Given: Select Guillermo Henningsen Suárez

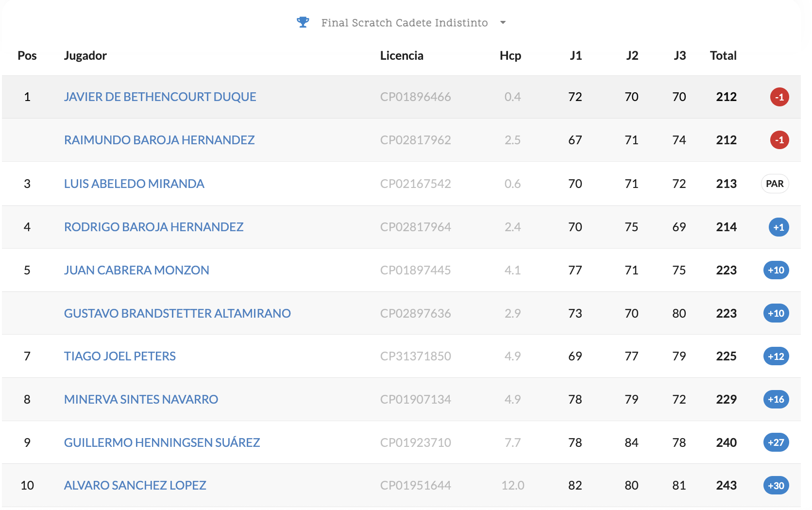Looking at the screenshot, I should pyautogui.click(x=162, y=442).
